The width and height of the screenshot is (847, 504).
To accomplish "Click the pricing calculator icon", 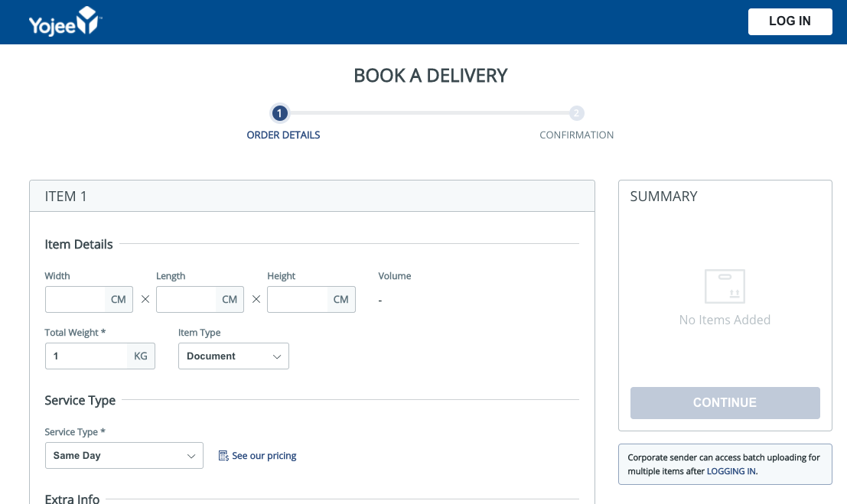I will pyautogui.click(x=223, y=455).
